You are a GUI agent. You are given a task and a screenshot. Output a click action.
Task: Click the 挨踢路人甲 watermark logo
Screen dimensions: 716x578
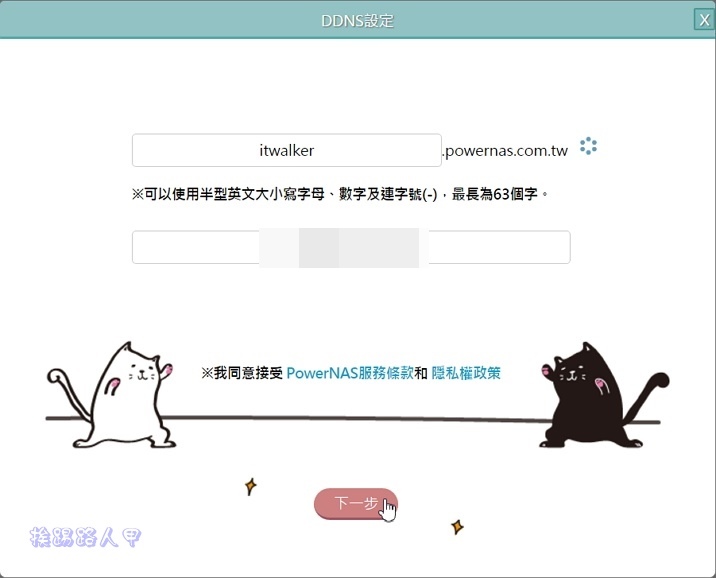coord(85,537)
